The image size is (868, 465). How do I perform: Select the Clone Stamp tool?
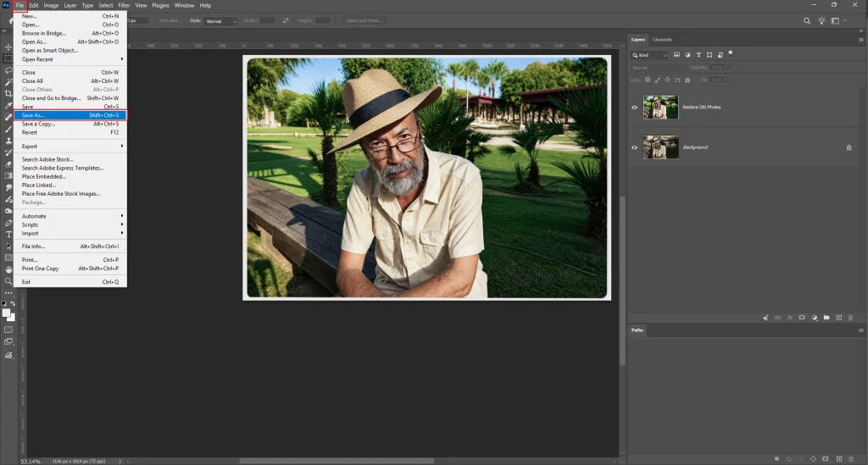click(x=8, y=141)
